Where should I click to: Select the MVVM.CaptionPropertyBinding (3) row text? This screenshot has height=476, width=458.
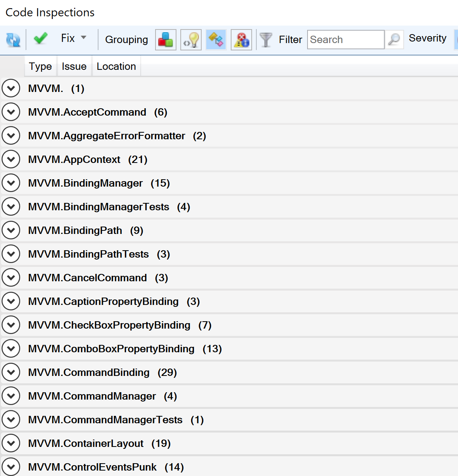[114, 301]
